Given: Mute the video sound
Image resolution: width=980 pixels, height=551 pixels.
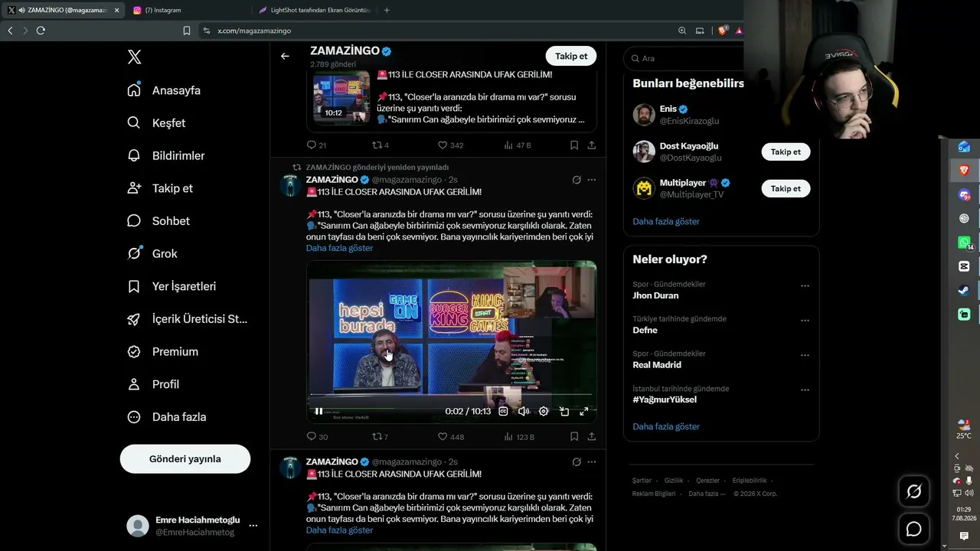Looking at the screenshot, I should pos(524,411).
